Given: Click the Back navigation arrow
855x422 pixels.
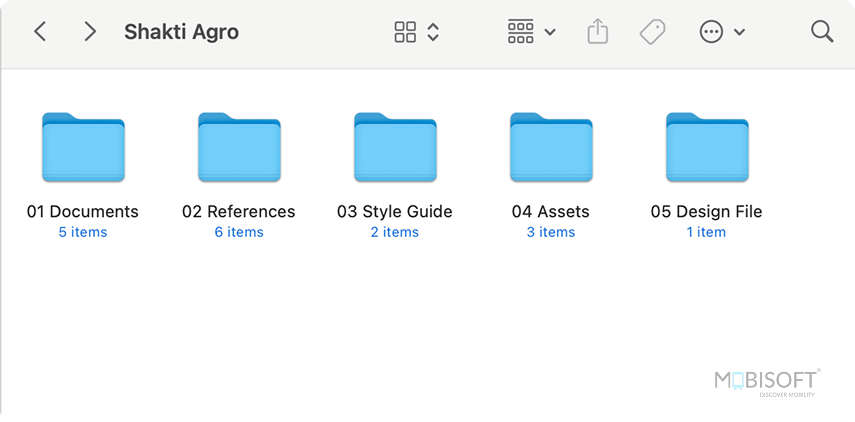Looking at the screenshot, I should [x=40, y=32].
